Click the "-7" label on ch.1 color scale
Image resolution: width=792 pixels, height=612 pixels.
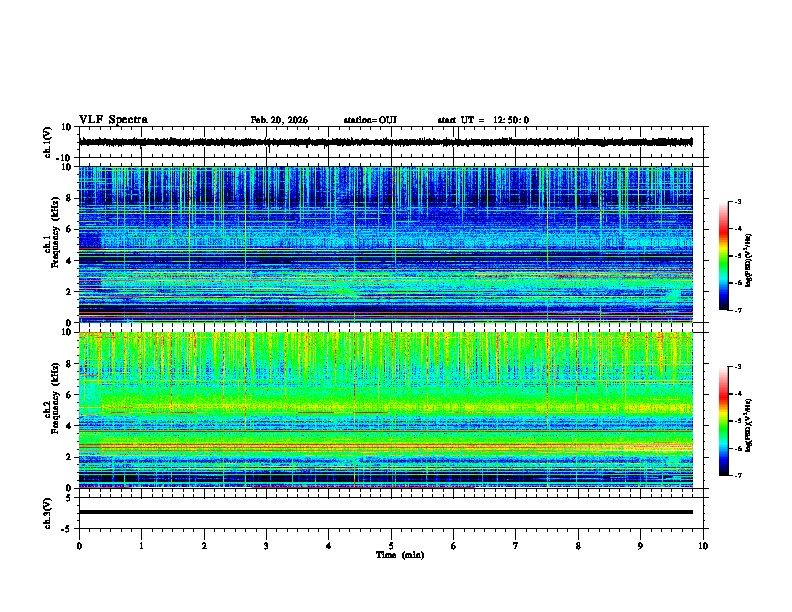click(738, 311)
